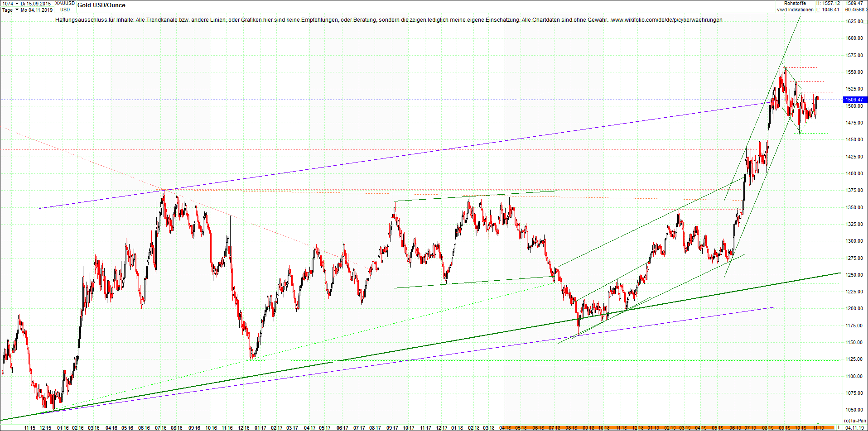Image resolution: width=868 pixels, height=431 pixels.
Task: Click the green triangle time axis marker
Action: pyautogui.click(x=818, y=424)
